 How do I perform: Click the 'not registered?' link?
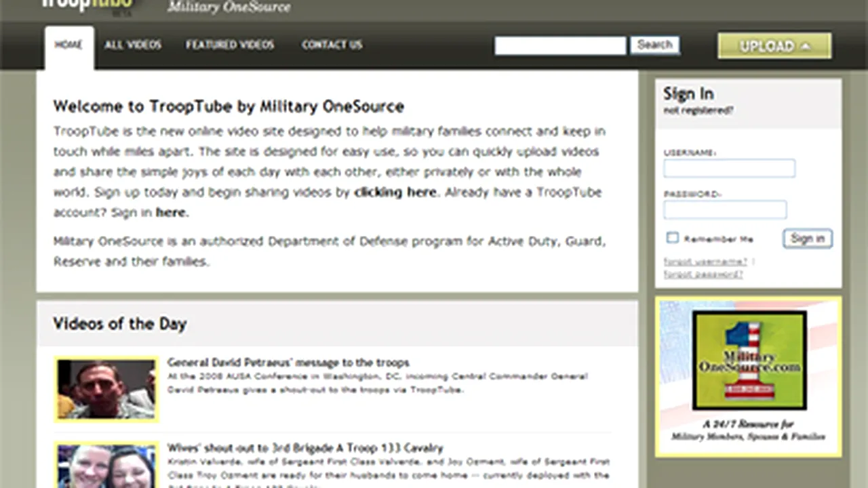pyautogui.click(x=698, y=110)
